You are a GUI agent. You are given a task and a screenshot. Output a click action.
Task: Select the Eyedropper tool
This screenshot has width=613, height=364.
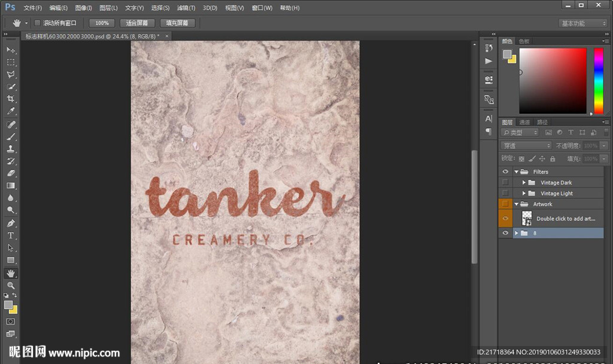[11, 111]
